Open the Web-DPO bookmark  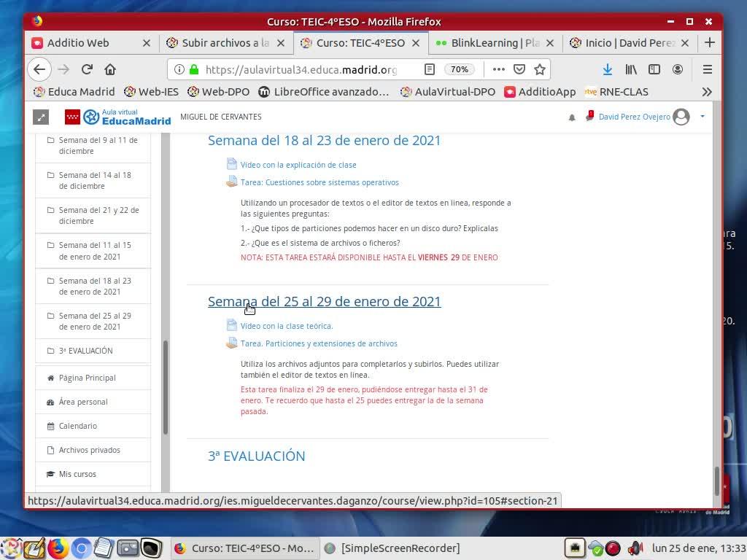[x=218, y=92]
